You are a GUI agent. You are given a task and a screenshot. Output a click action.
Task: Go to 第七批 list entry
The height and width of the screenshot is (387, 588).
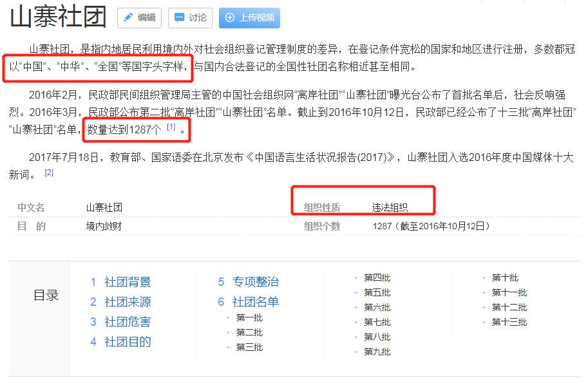[x=377, y=322]
